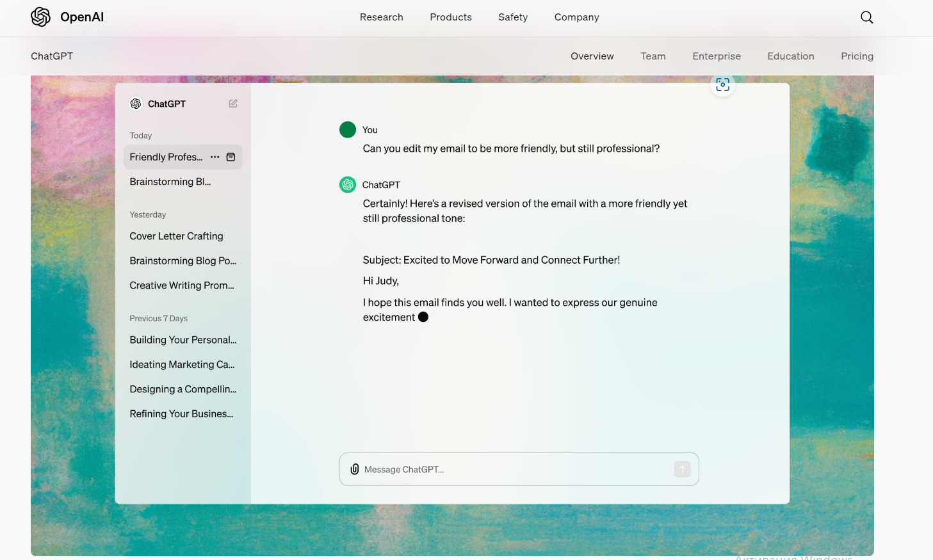Click the screenshot capture icon above chat
933x560 pixels.
pos(722,84)
